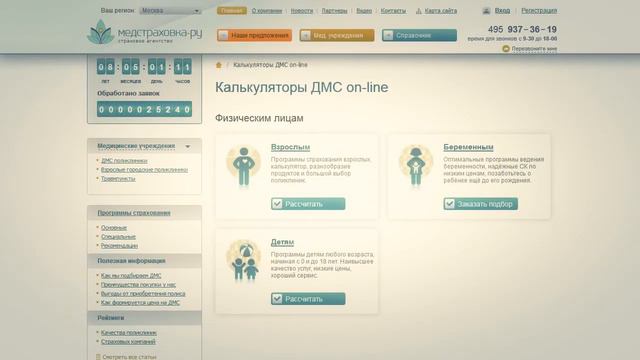The width and height of the screenshot is (640, 360).
Task: Open the Контакты menu item
Action: coord(393,11)
